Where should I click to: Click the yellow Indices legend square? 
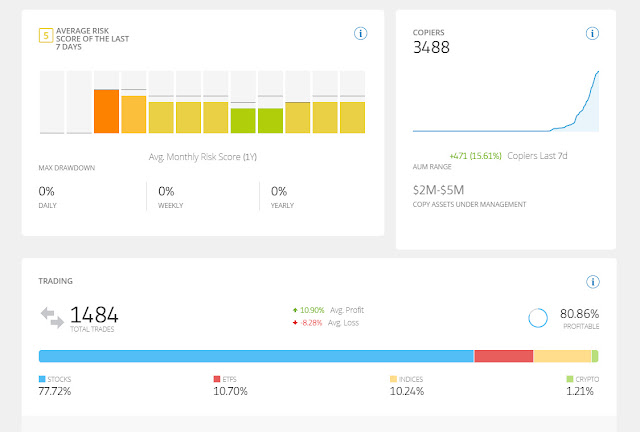point(393,379)
